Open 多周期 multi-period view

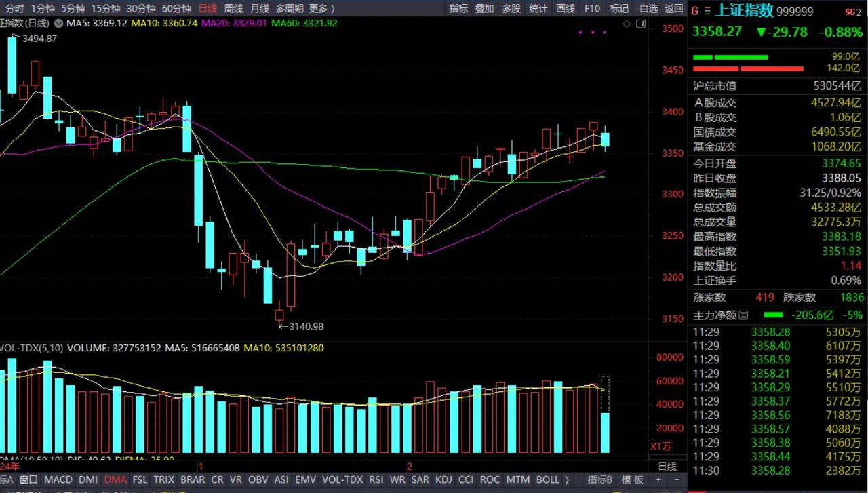290,9
